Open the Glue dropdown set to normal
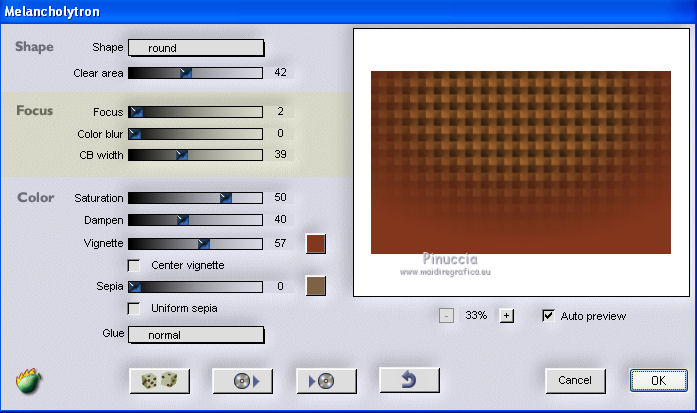The height and width of the screenshot is (413, 697). (196, 335)
